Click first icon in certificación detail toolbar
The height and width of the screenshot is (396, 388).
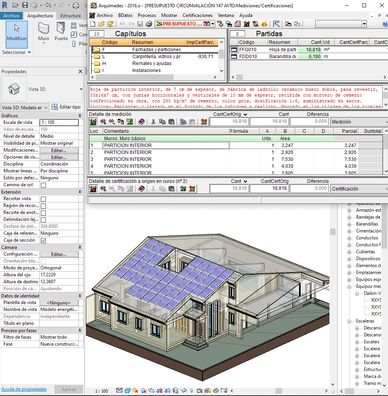click(x=93, y=189)
